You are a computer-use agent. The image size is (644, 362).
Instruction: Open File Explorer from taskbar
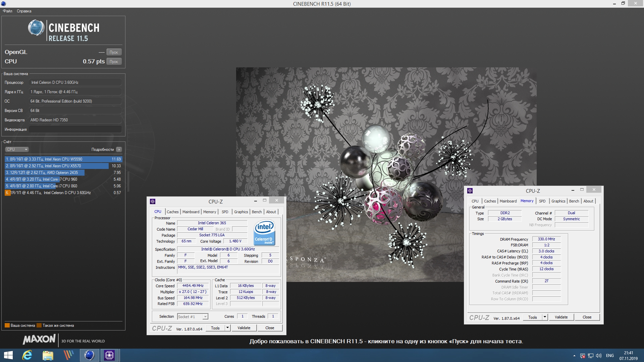tap(48, 355)
